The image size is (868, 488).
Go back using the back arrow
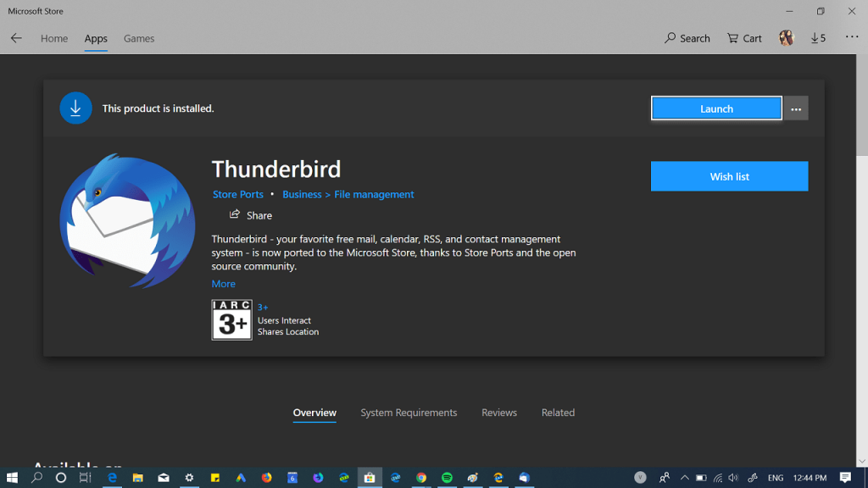16,38
